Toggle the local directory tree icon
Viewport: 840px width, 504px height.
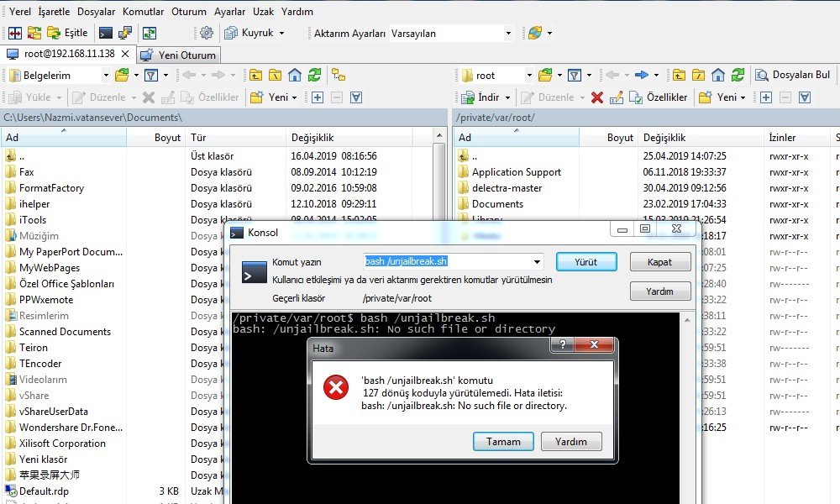click(339, 76)
